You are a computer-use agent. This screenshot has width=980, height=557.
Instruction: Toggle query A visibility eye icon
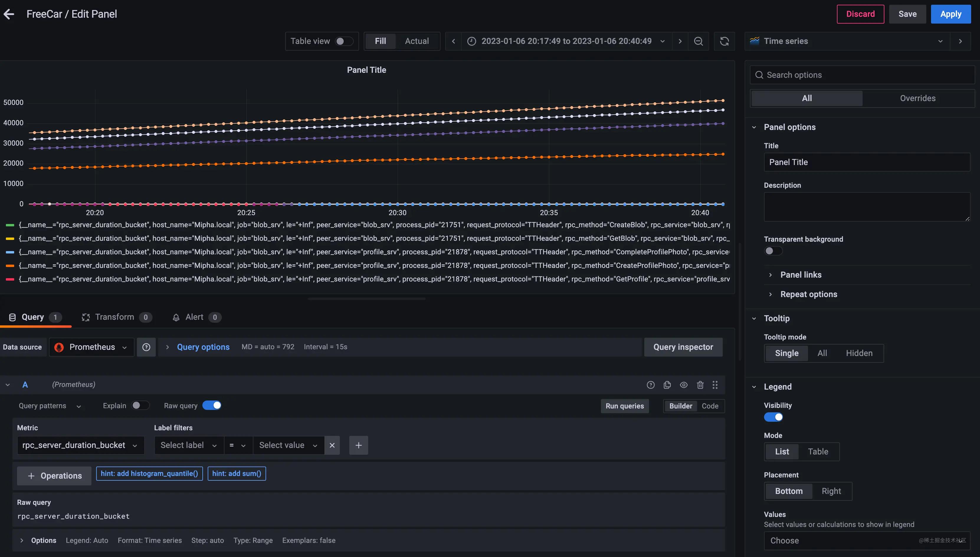683,385
